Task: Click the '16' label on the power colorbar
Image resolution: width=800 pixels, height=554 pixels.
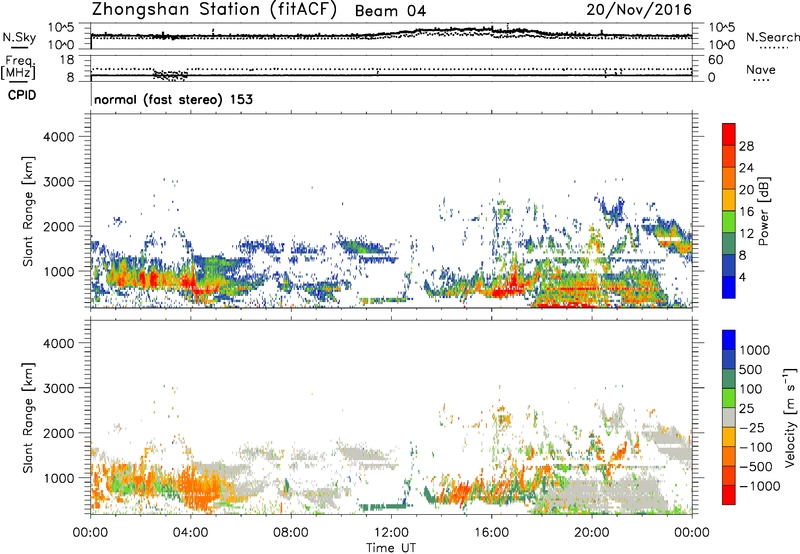Action: point(746,212)
